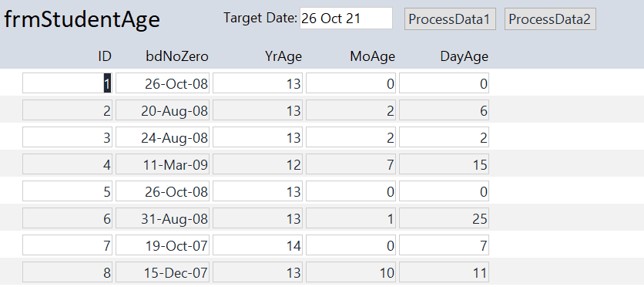This screenshot has width=644, height=287.
Task: Click YrAge 14 field in row 7
Action: pyautogui.click(x=257, y=245)
